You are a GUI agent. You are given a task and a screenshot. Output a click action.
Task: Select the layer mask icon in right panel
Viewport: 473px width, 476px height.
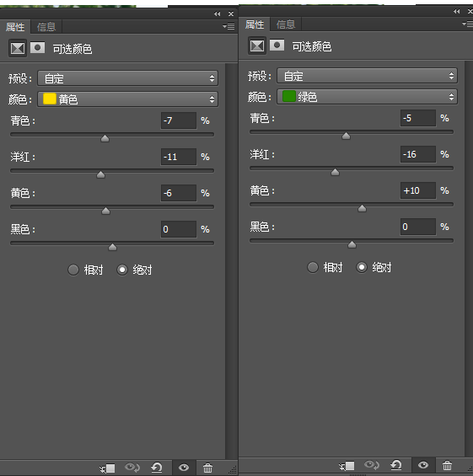coord(277,45)
